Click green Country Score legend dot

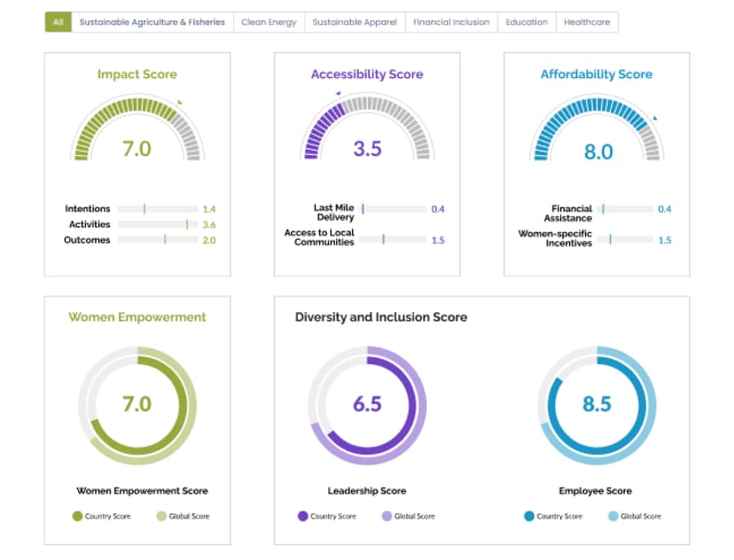coord(77,516)
